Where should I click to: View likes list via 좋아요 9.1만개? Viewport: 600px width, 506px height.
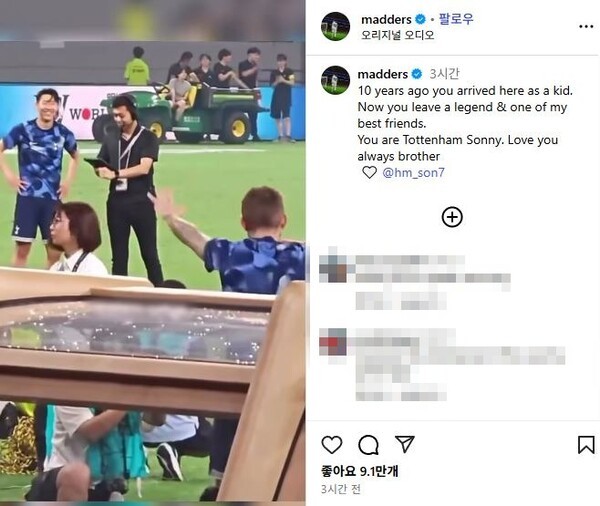(x=360, y=471)
